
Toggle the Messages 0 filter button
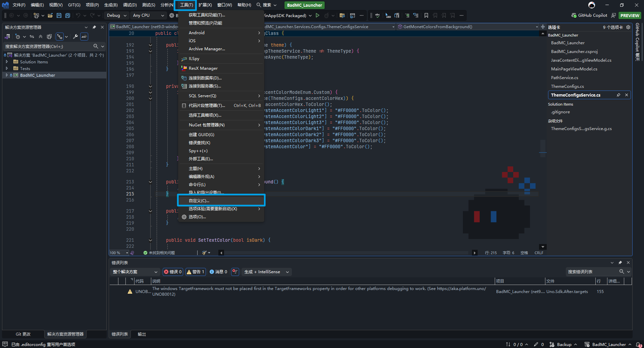tap(218, 272)
